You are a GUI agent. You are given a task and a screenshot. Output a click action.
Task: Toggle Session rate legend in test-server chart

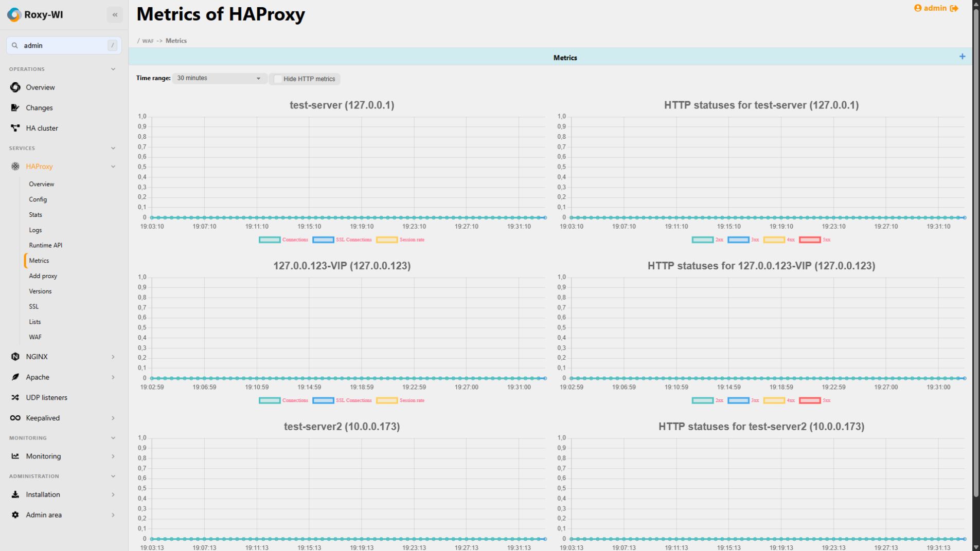click(400, 240)
